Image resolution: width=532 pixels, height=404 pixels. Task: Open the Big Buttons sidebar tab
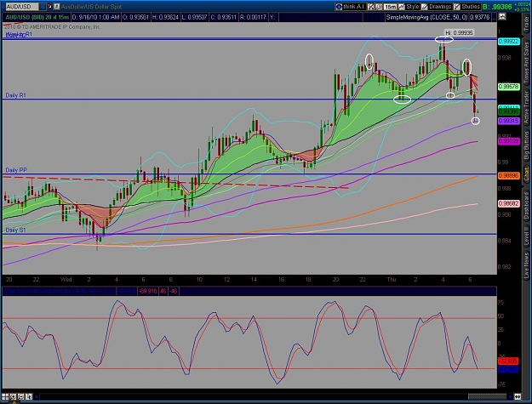tap(526, 147)
